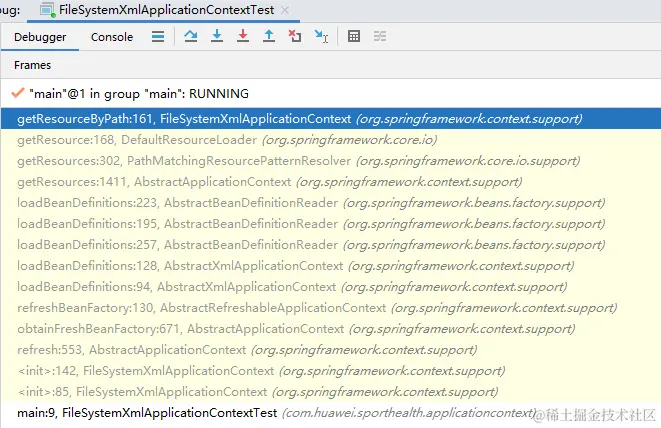
Task: Click Evaluate Expression calculator icon
Action: point(354,36)
